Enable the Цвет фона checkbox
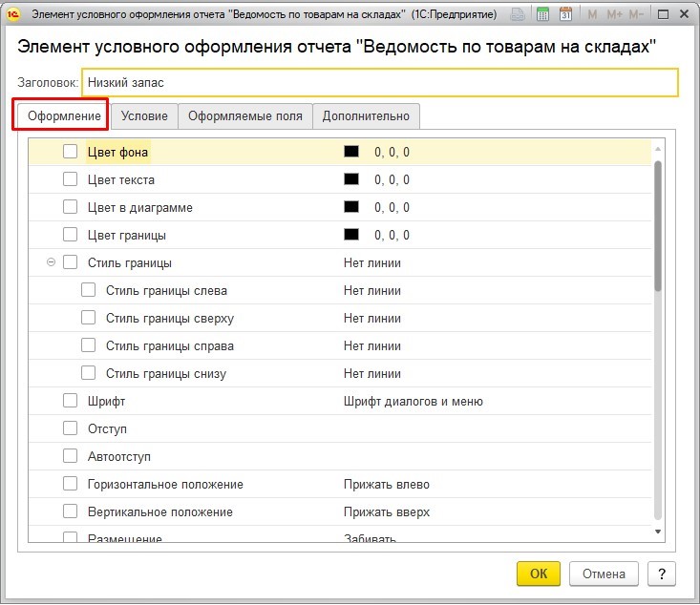Screen dimensions: 700x605 coord(70,152)
